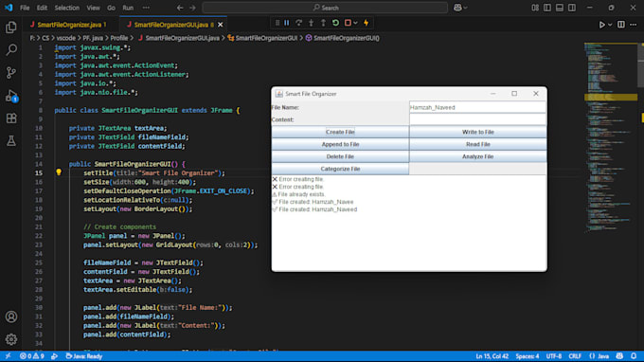Select Profile in the breadcrumb path
The image size is (644, 362).
click(x=119, y=38)
